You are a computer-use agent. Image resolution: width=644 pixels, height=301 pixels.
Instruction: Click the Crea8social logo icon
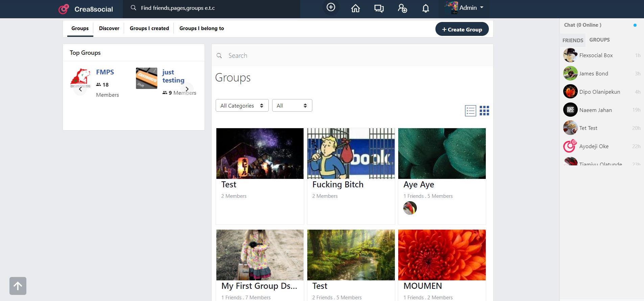(x=64, y=9)
